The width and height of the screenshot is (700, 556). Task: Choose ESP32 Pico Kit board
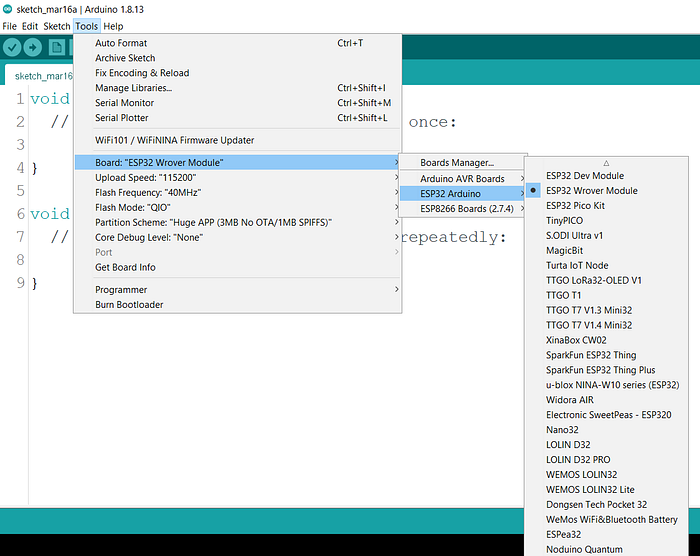click(606, 205)
